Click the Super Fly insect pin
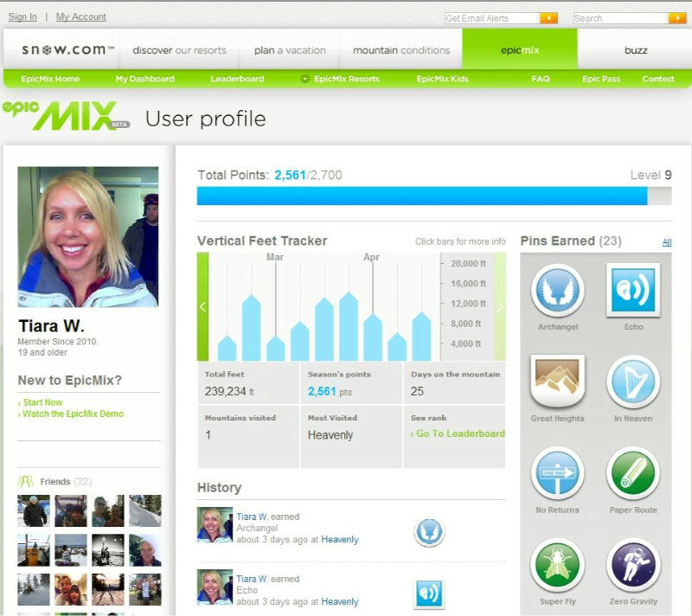Screen dimensions: 692x616 pos(557,565)
